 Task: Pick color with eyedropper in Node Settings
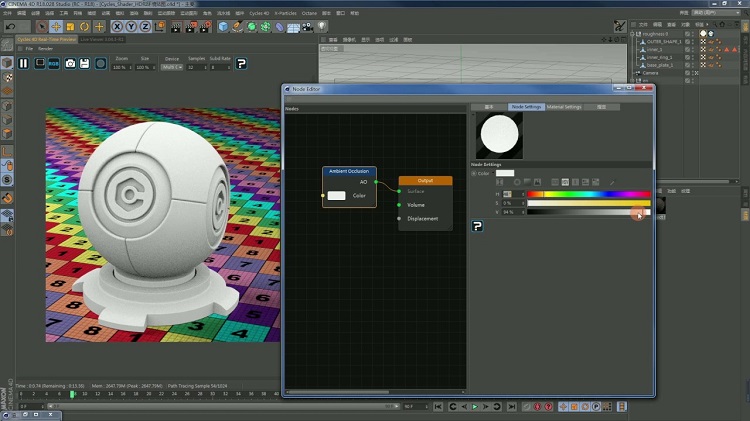(611, 182)
